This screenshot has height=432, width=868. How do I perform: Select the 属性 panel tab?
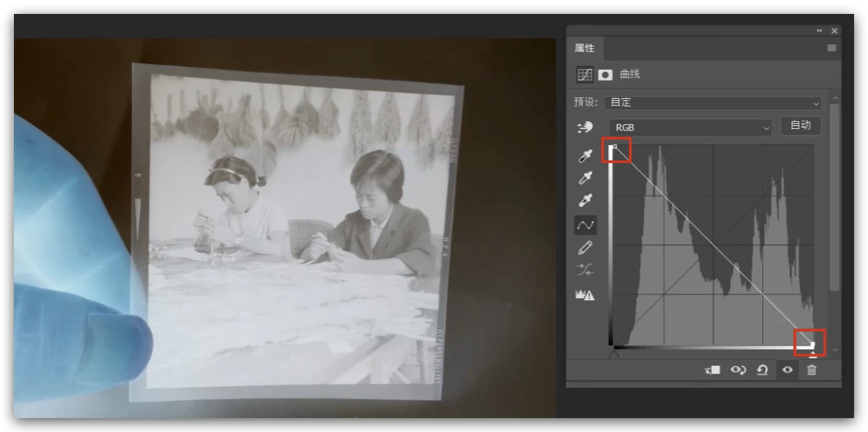[x=584, y=48]
